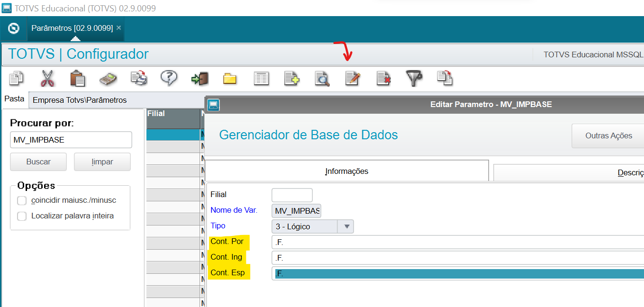This screenshot has width=644, height=307.
Task: Open help question-mark icon
Action: [169, 78]
